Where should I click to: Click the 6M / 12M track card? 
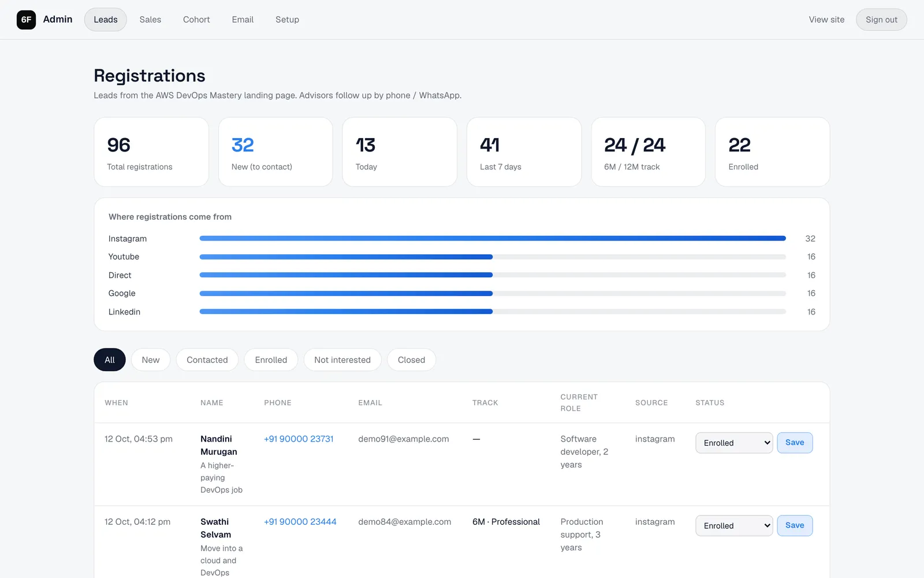pyautogui.click(x=648, y=152)
